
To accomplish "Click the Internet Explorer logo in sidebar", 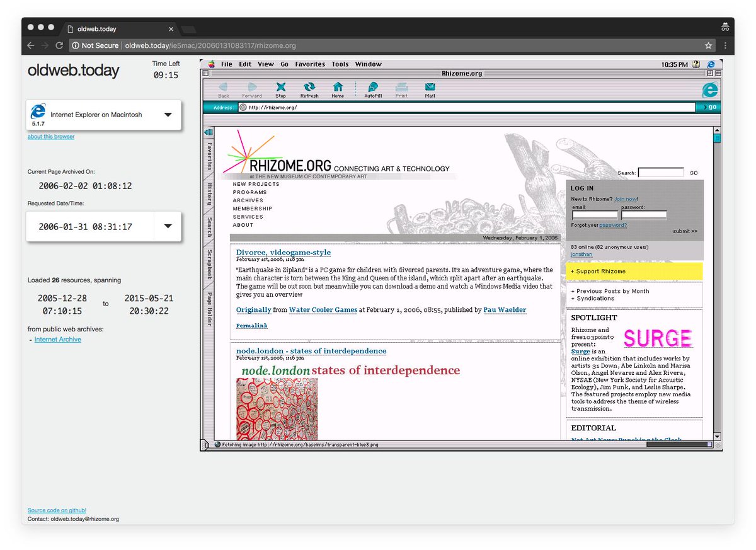I will [38, 112].
